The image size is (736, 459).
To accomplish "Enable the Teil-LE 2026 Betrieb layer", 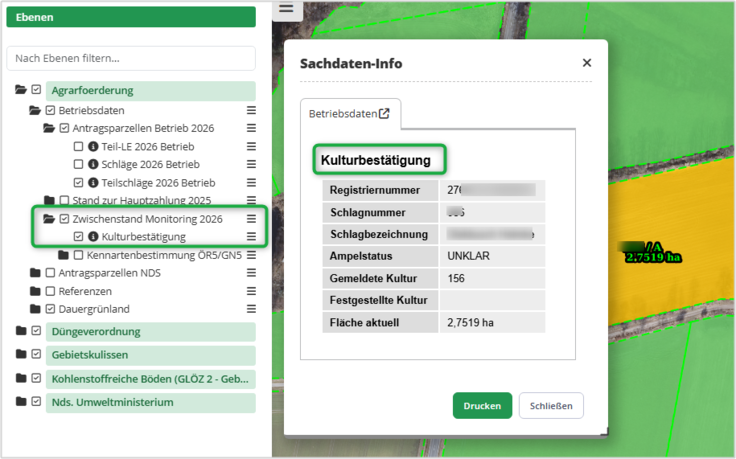I will (78, 146).
